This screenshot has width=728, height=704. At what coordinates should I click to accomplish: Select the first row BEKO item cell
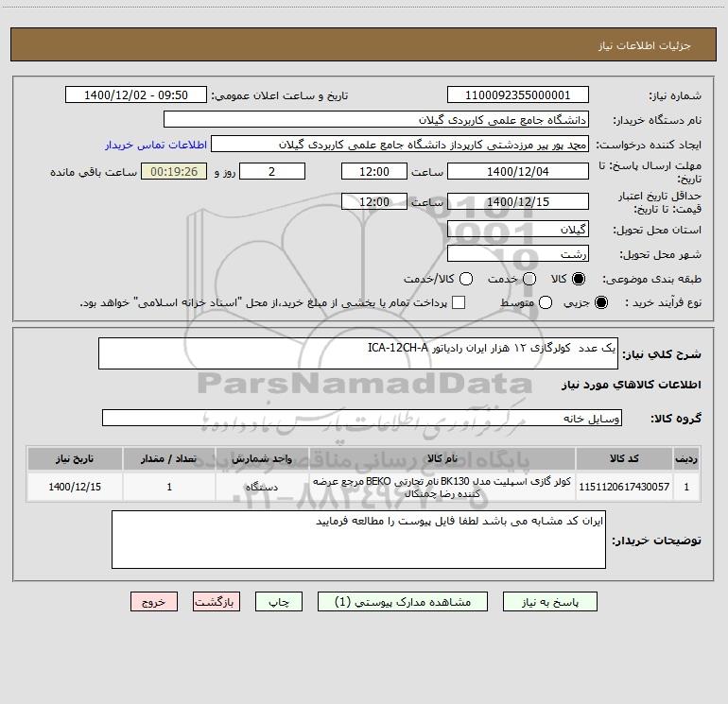442,487
